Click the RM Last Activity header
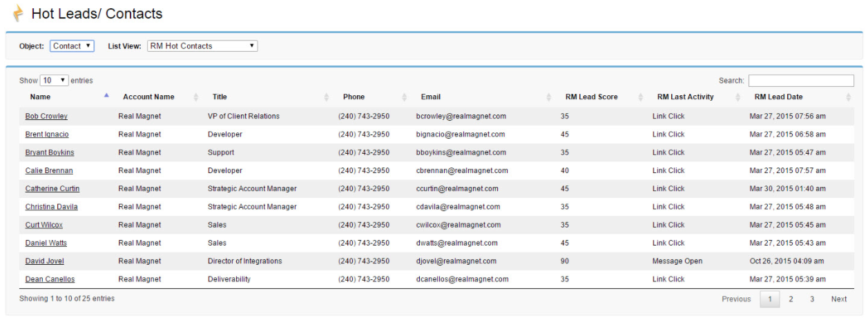Viewport: 868px width, 320px height. (686, 97)
